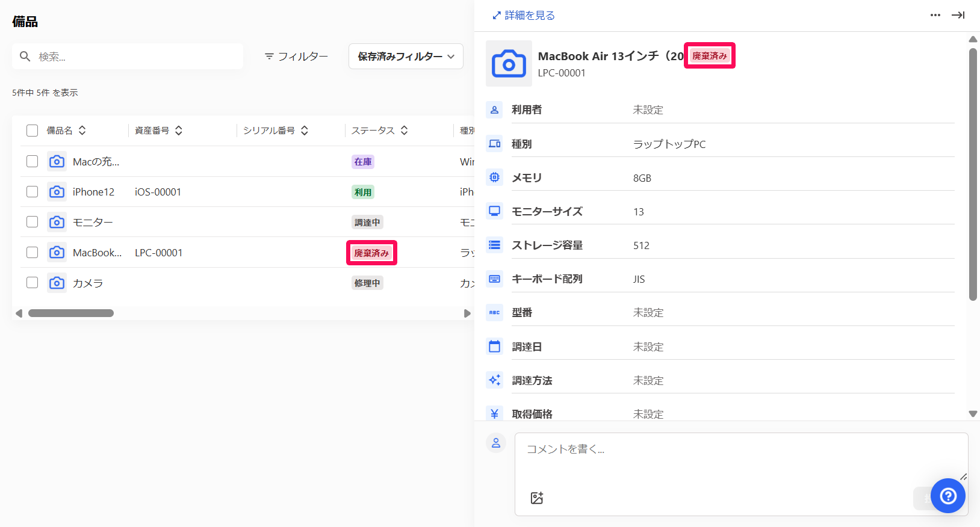Click the 調達日 calendar icon

494,347
